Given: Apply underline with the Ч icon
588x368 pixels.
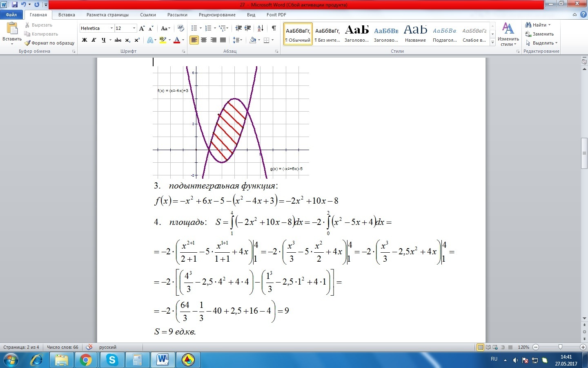Looking at the screenshot, I should [104, 40].
